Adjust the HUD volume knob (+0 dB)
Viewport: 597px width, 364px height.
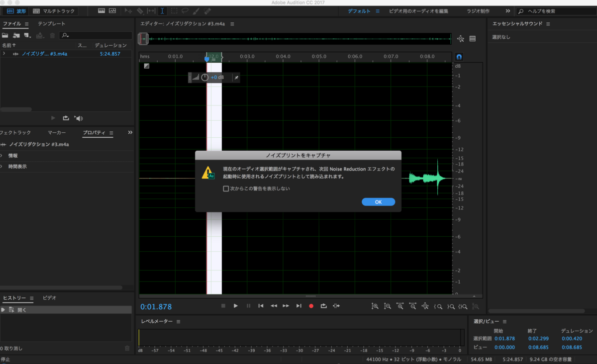pos(204,78)
